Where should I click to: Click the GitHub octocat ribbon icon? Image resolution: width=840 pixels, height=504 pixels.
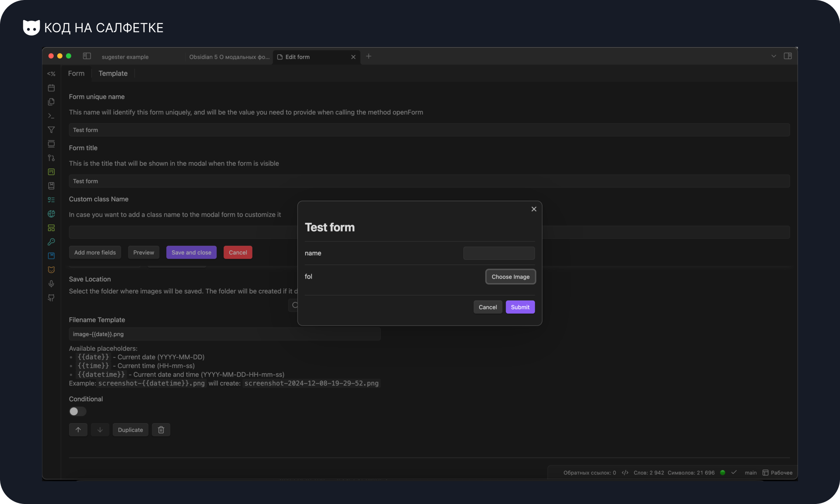point(51,298)
